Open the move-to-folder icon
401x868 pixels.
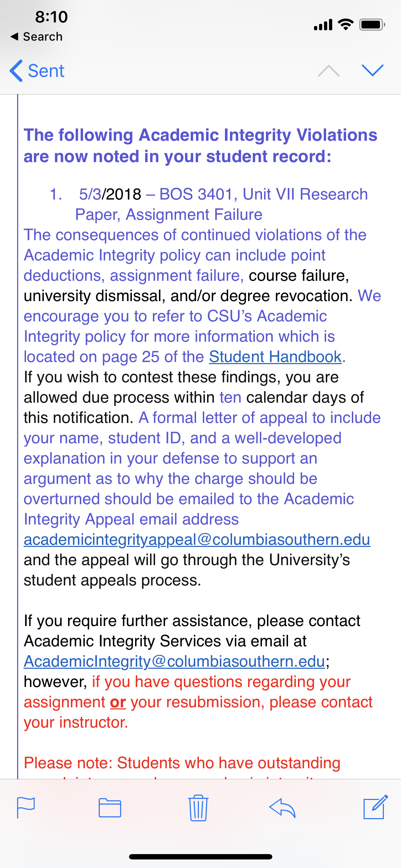click(x=110, y=808)
